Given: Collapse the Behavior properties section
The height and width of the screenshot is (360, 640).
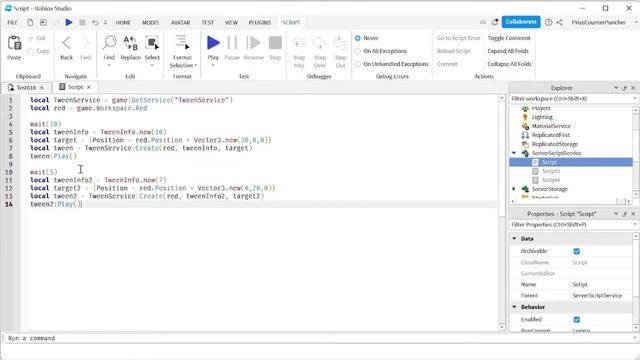Looking at the screenshot, I should (514, 307).
